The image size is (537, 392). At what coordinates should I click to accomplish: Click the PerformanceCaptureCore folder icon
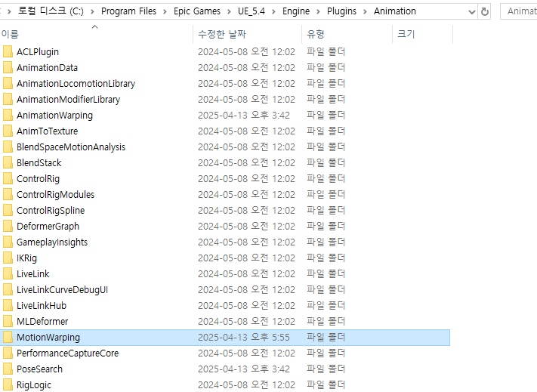coord(8,353)
